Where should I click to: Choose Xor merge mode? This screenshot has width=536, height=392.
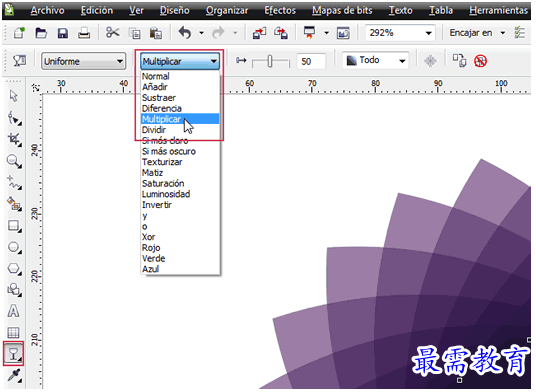click(x=180, y=237)
